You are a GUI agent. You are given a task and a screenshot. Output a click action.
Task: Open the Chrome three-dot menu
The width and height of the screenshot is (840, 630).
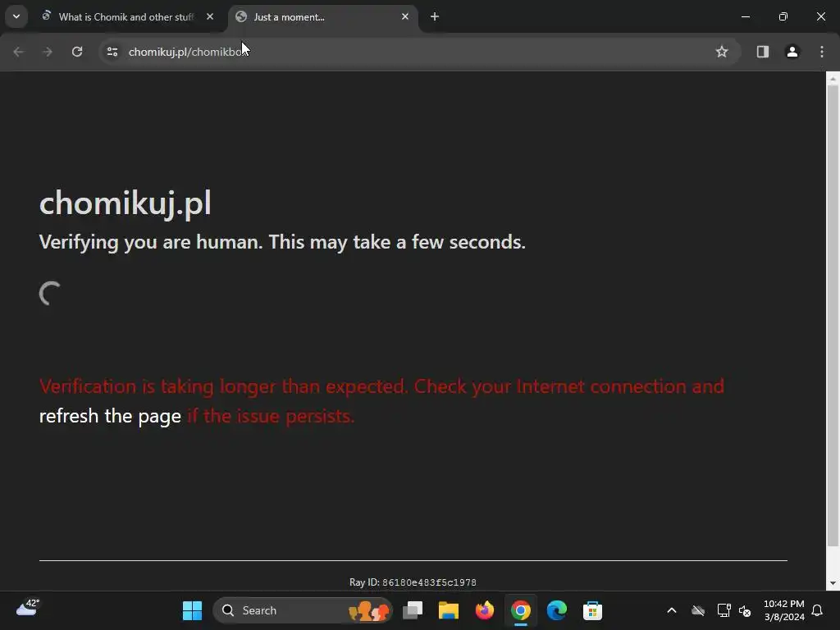[x=822, y=52]
